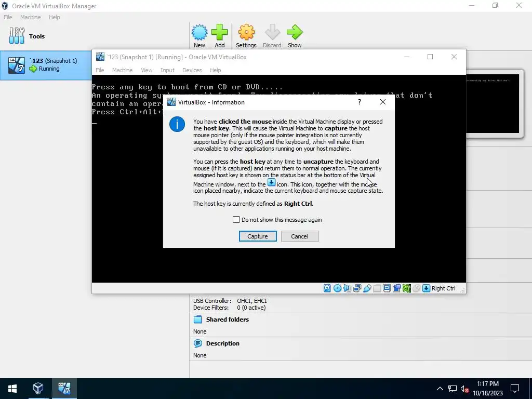
Task: Click keyboard capture arrow icon near Right Ctrl
Action: click(426, 288)
